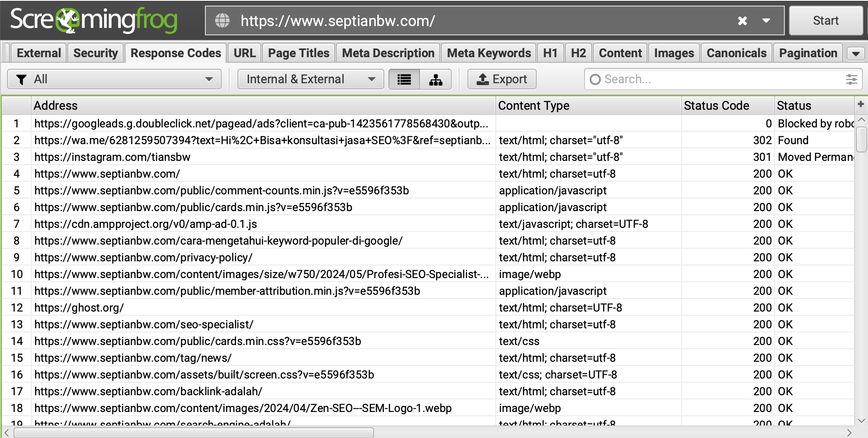Select the member-attribution.min.js row

pos(427,291)
